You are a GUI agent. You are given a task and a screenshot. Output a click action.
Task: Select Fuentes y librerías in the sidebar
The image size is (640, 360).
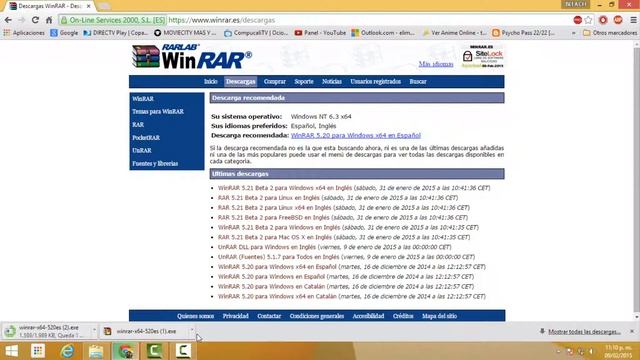point(155,163)
